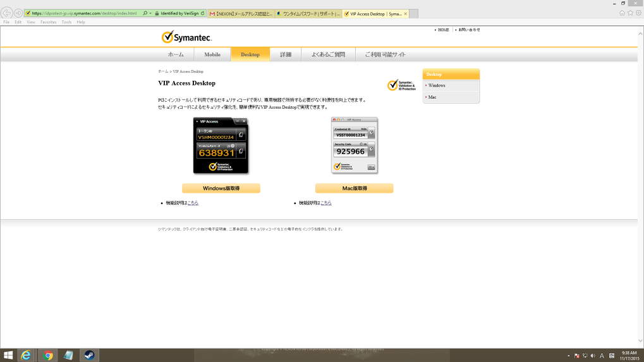Open the Mobile navigation tab
The image size is (644, 362).
pyautogui.click(x=212, y=54)
